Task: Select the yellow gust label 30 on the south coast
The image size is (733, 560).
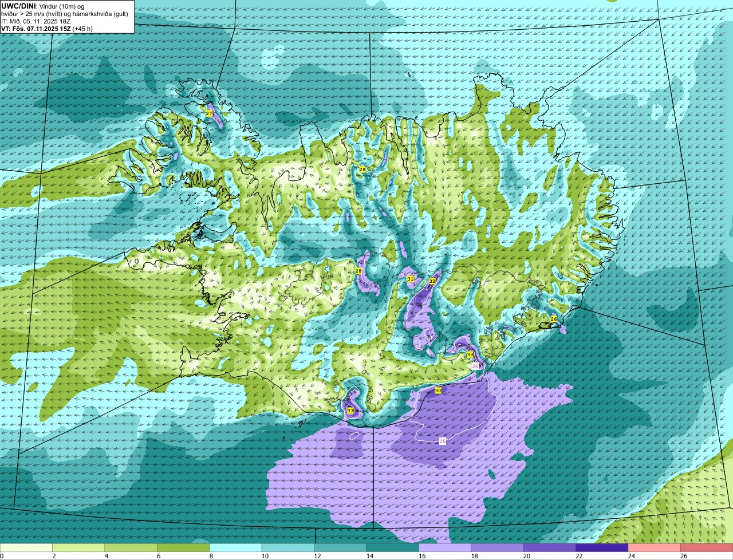Action: [438, 391]
